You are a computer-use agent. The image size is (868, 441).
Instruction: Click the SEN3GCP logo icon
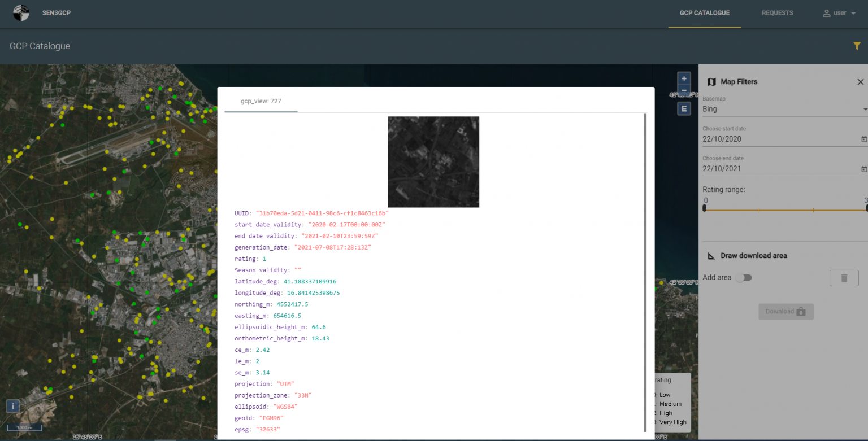click(x=21, y=13)
